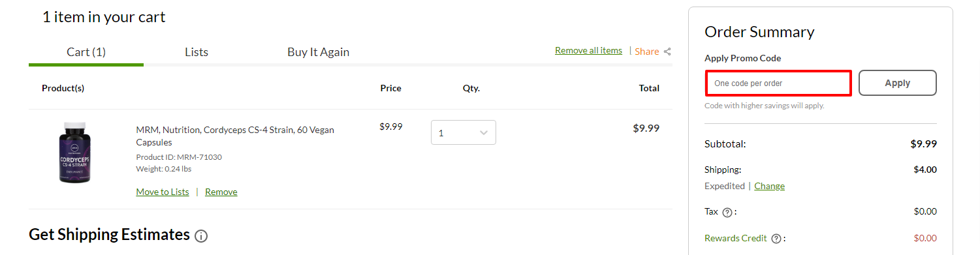Click the Apply promo code button
Image resolution: width=980 pixels, height=255 pixels.
[898, 83]
